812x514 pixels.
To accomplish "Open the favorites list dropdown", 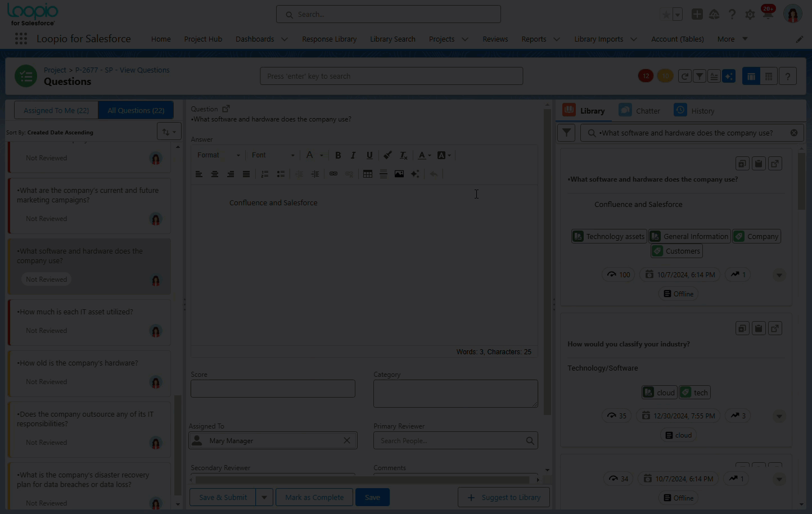I will [x=678, y=15].
